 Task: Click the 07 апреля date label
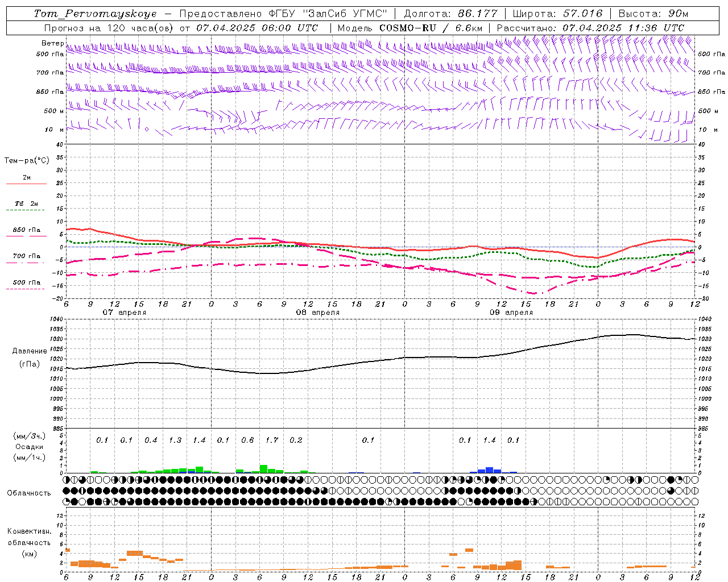pos(124,313)
